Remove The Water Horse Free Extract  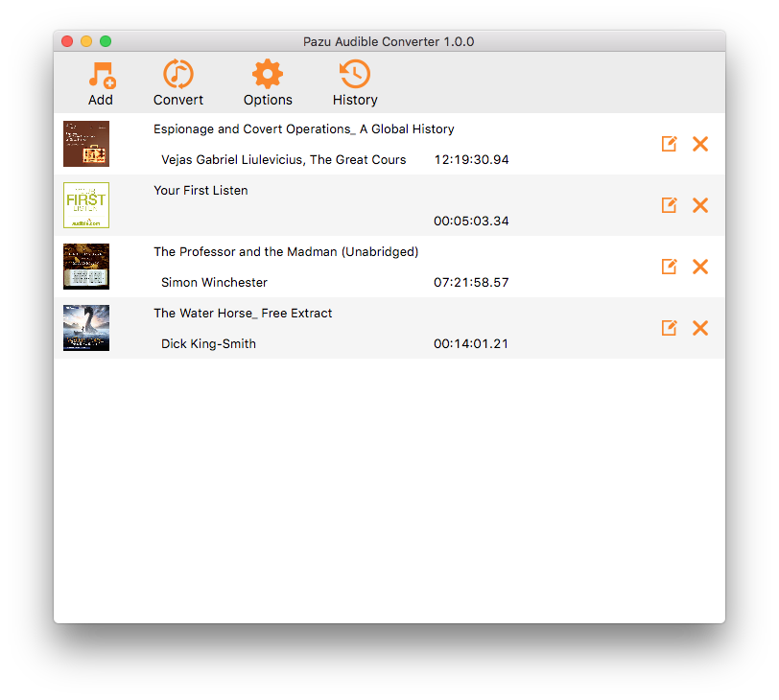(700, 328)
